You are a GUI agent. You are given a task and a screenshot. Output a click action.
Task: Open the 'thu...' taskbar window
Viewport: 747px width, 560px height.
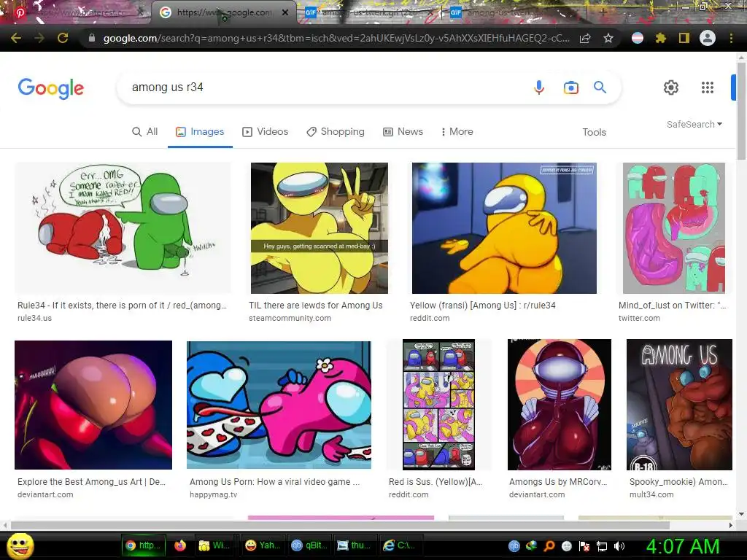(355, 545)
